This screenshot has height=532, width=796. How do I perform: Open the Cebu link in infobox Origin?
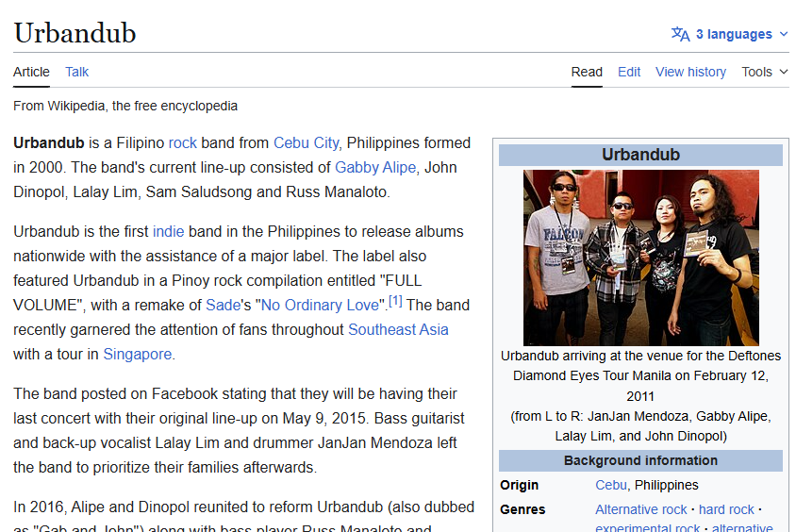pyautogui.click(x=611, y=485)
